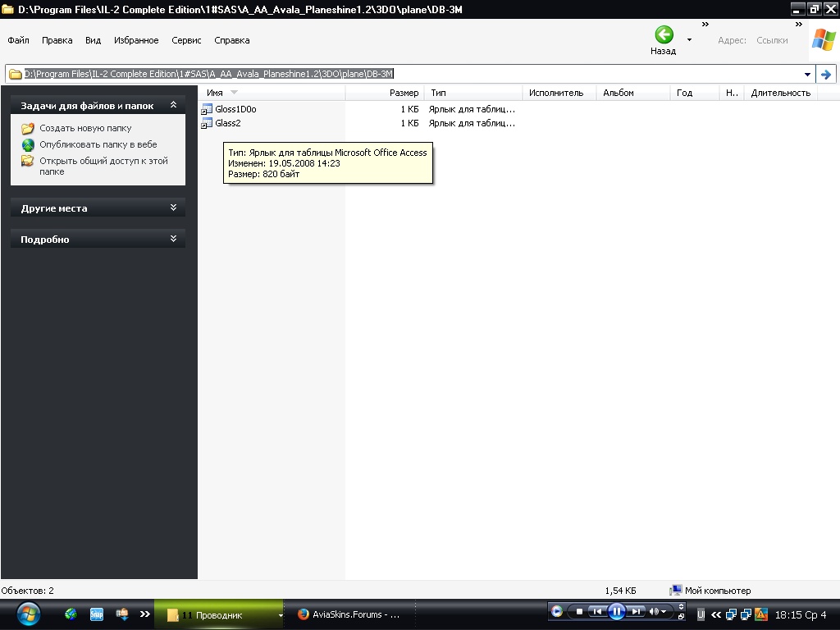
Task: Pause playback in the taskbar media player
Action: (x=617, y=611)
